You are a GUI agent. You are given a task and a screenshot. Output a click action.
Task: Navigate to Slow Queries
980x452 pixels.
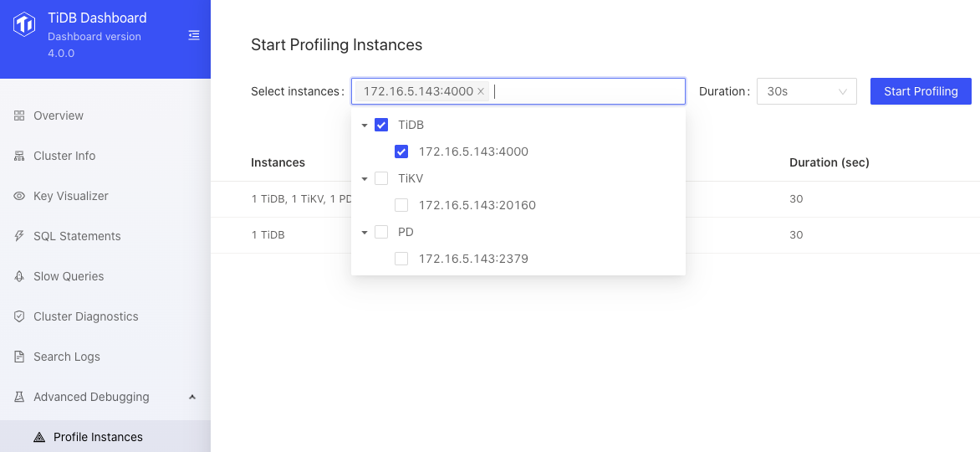pyautogui.click(x=105, y=276)
